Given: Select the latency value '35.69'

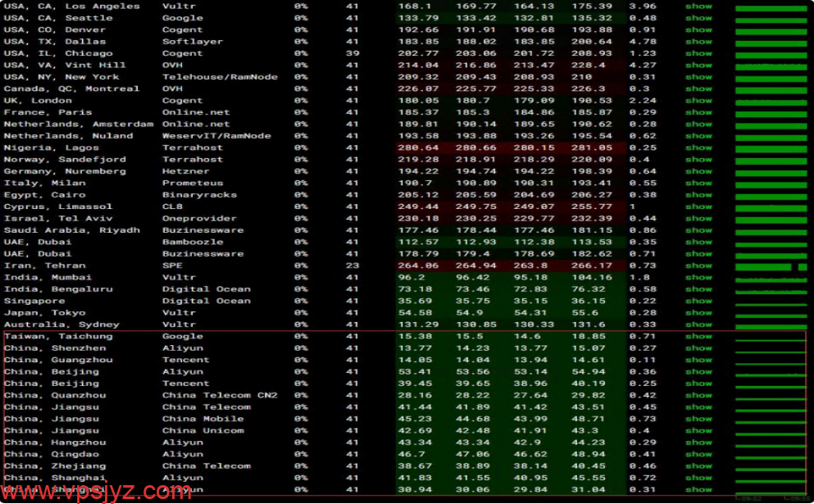Looking at the screenshot, I should [414, 301].
